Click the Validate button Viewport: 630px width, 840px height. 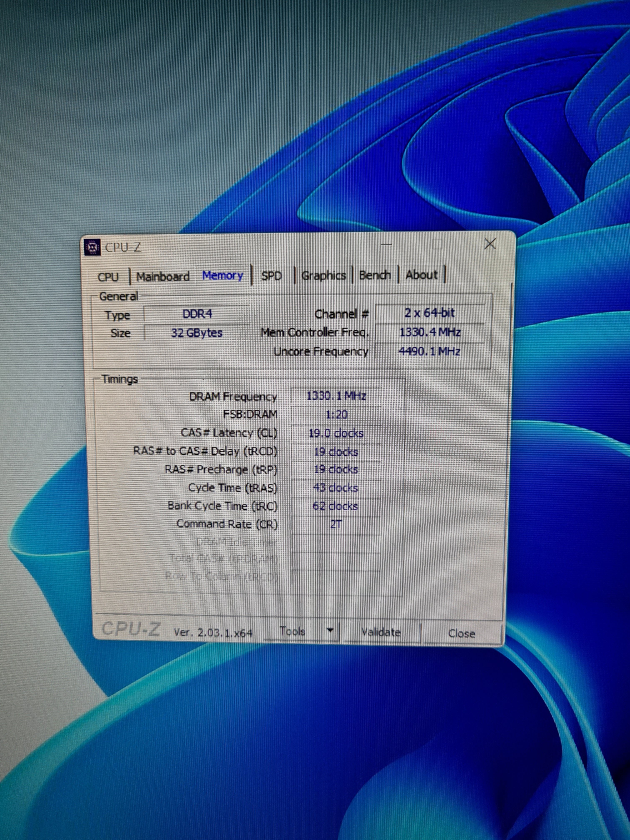[x=381, y=632]
